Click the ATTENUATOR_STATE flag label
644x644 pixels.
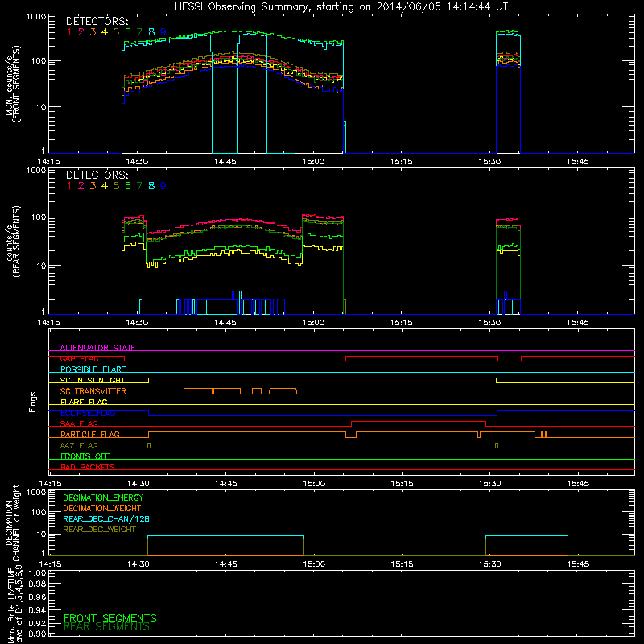(x=97, y=348)
